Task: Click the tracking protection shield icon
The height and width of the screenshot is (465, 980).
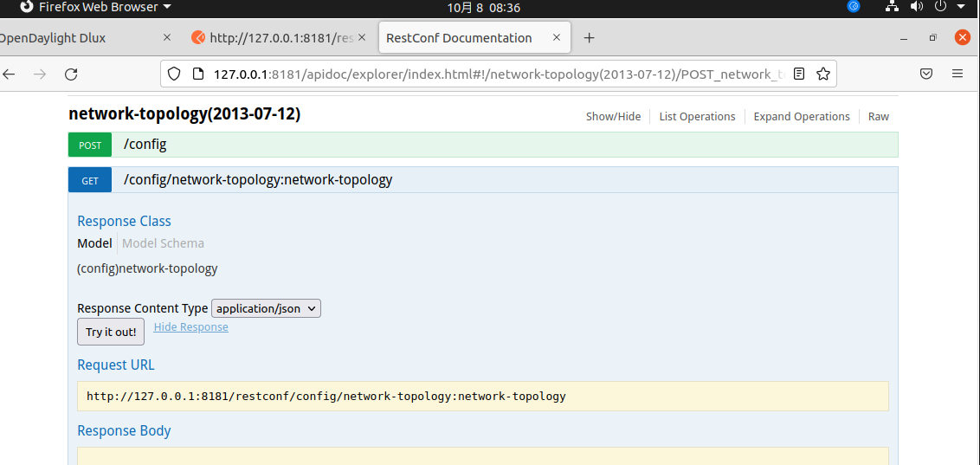Action: coord(174,74)
